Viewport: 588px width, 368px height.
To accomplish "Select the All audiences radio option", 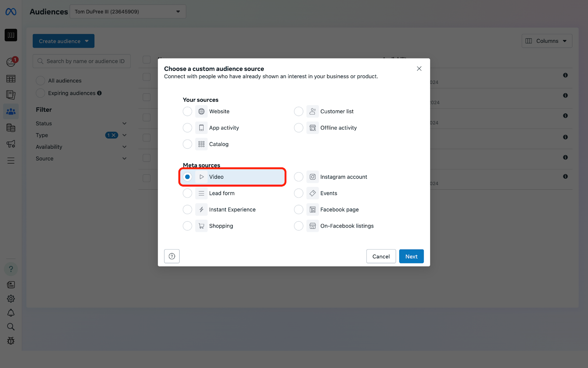I will point(40,81).
